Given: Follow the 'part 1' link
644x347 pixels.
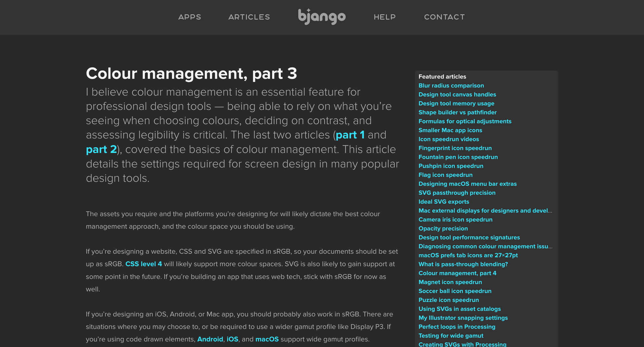Looking at the screenshot, I should pos(350,135).
